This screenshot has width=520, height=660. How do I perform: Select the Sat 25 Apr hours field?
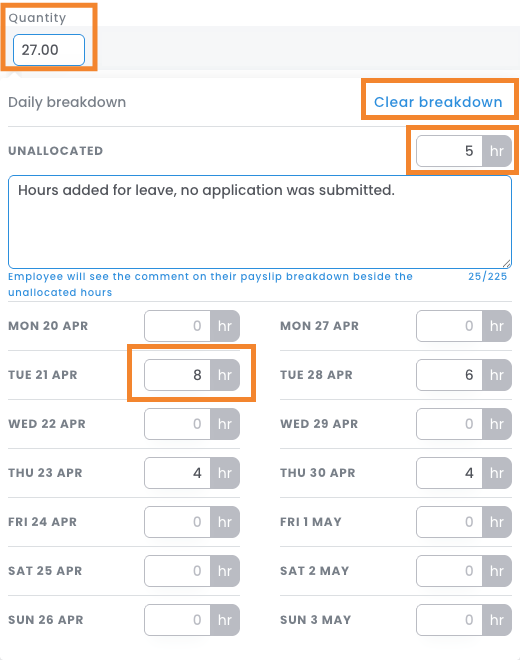177,571
